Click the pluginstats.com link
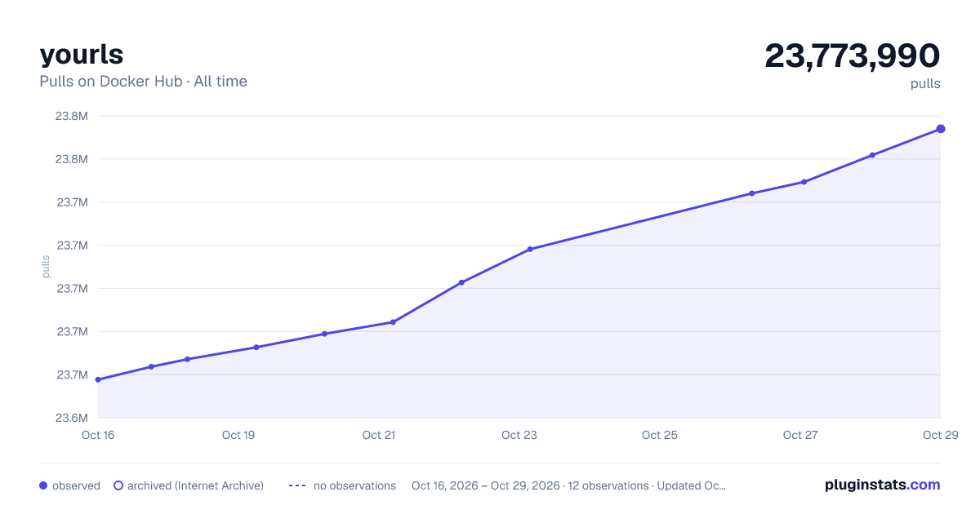This screenshot has height=514, width=980. (x=882, y=485)
